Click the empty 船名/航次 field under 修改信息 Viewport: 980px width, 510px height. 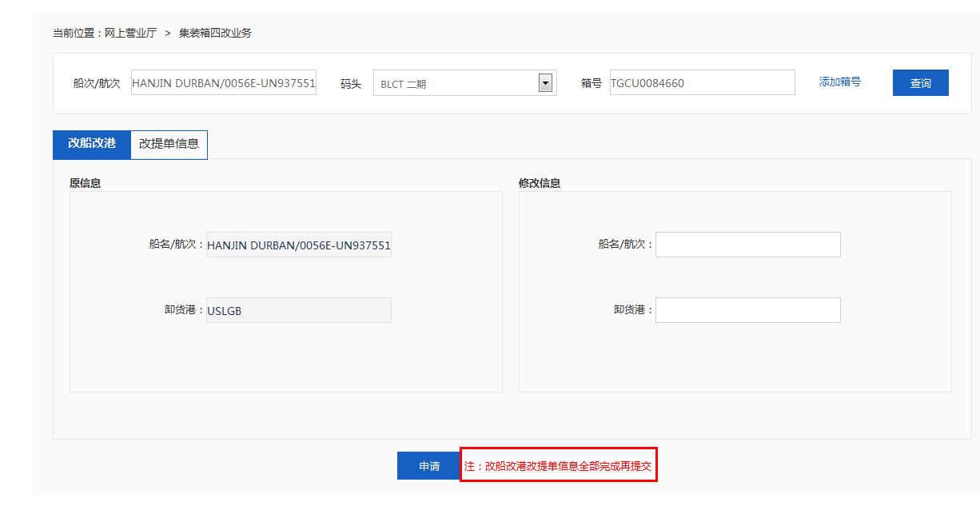747,245
